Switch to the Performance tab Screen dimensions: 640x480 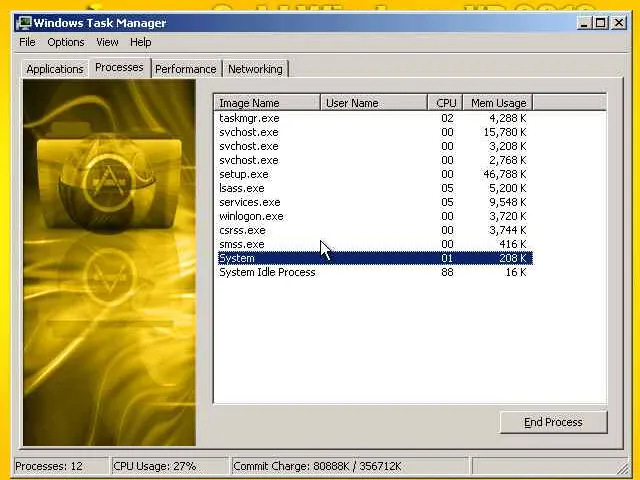click(x=186, y=69)
